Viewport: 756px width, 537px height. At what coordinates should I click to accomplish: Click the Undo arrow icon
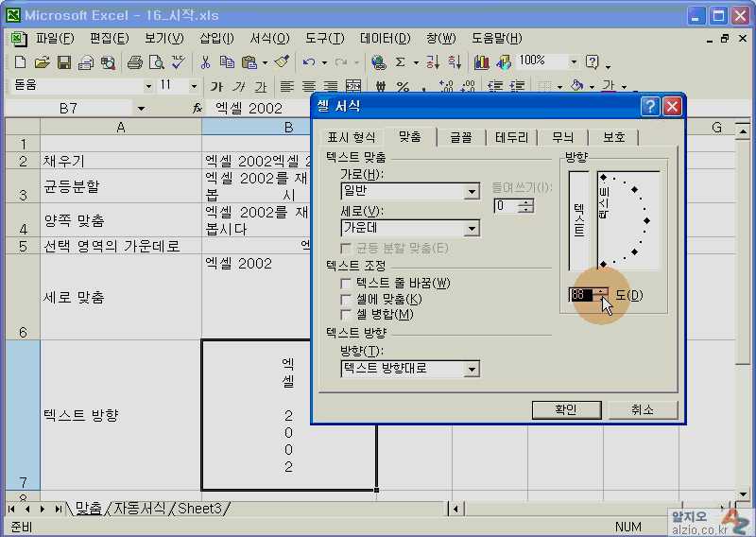click(x=309, y=62)
